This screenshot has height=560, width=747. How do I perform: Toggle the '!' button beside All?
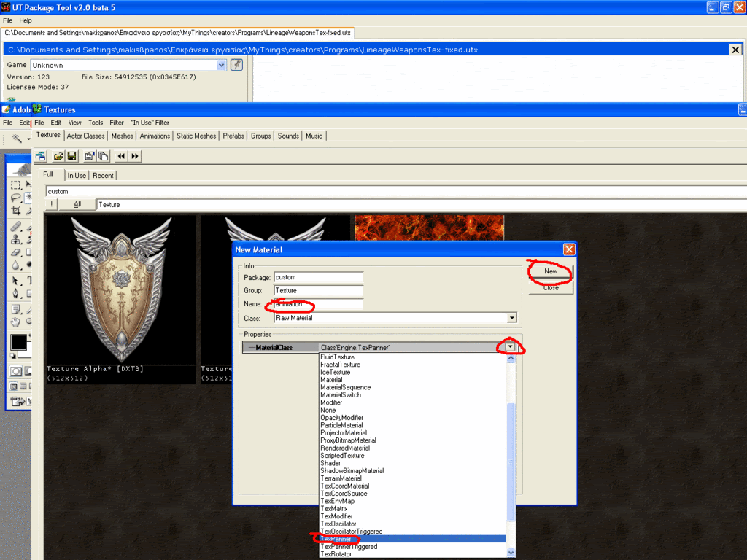pos(52,205)
